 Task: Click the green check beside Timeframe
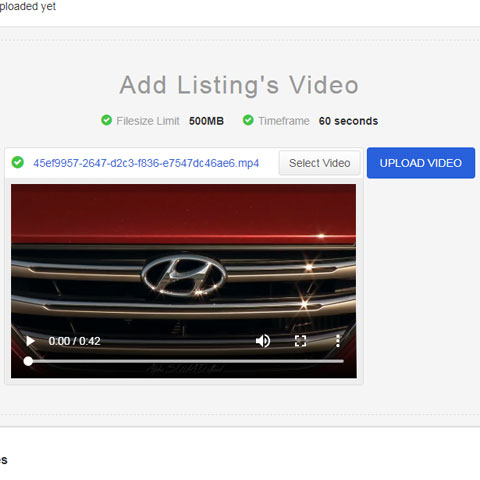pyautogui.click(x=248, y=120)
